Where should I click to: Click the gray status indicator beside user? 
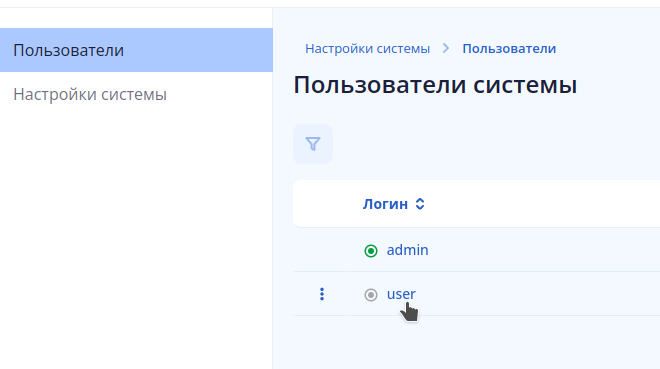tap(371, 295)
